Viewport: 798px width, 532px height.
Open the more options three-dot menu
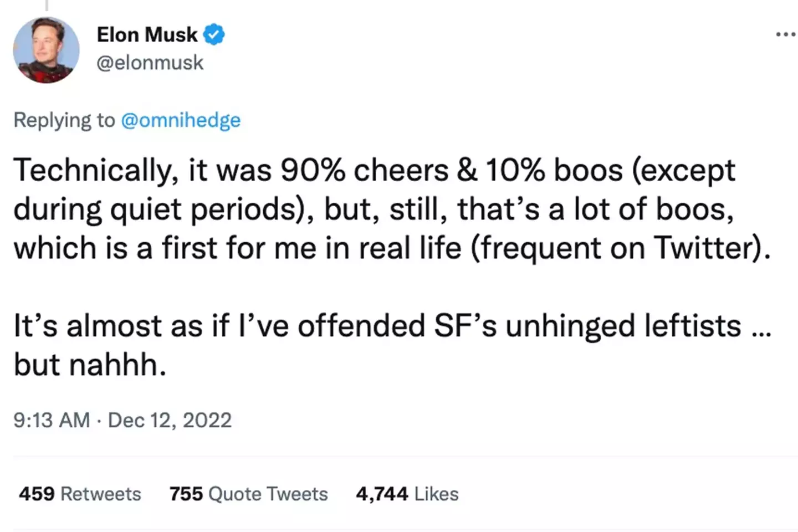pyautogui.click(x=785, y=35)
